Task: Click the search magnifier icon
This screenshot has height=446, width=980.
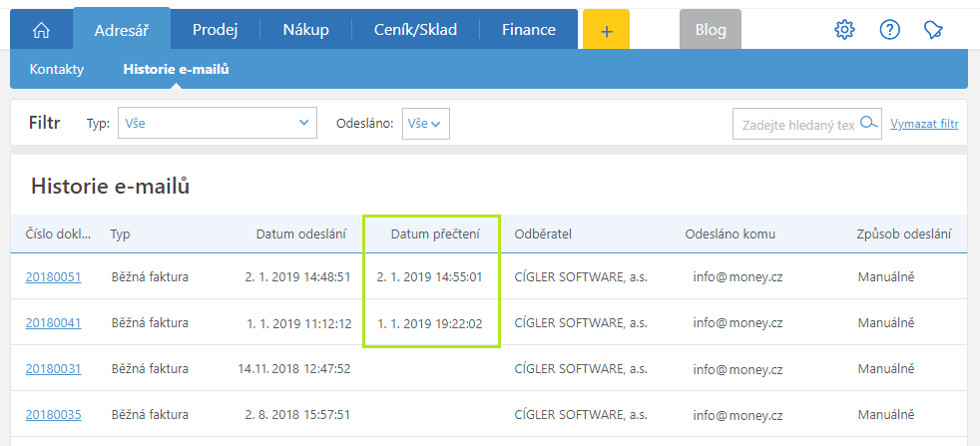Action: (x=869, y=123)
